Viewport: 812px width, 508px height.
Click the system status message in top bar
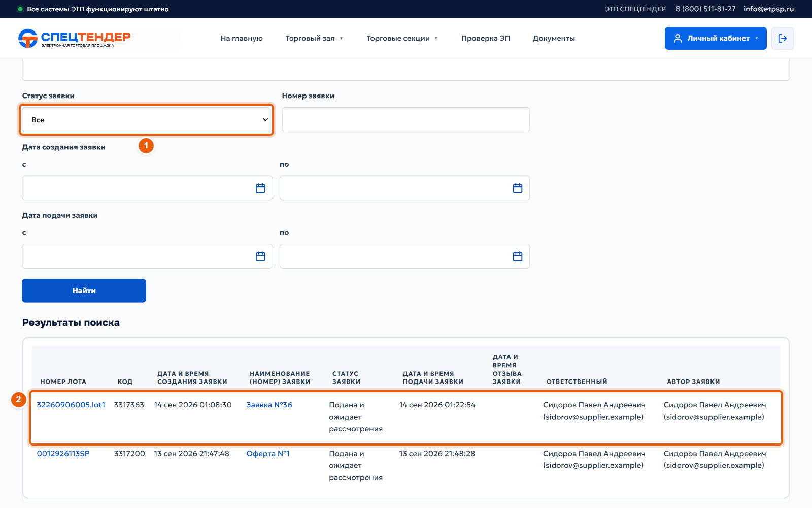pos(97,9)
